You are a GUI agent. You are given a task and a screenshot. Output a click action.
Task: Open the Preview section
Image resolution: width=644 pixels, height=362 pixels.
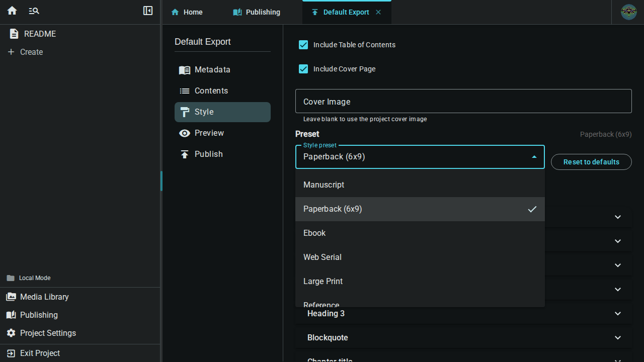coord(222,133)
